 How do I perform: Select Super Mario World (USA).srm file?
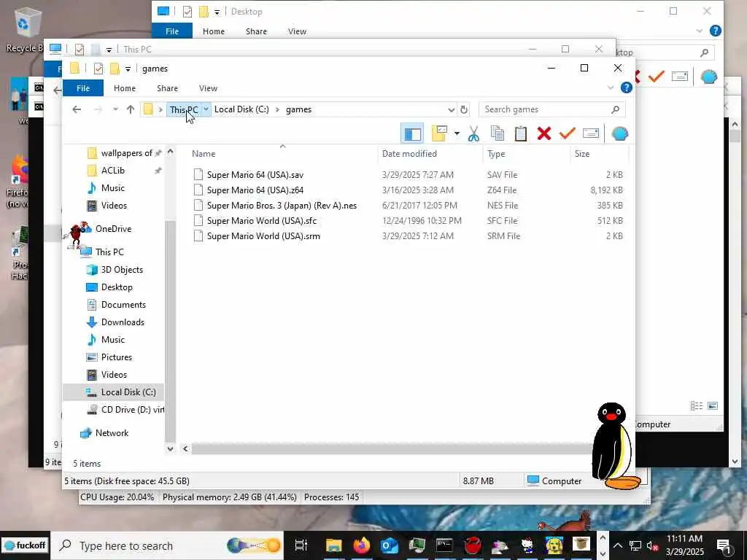[263, 236]
